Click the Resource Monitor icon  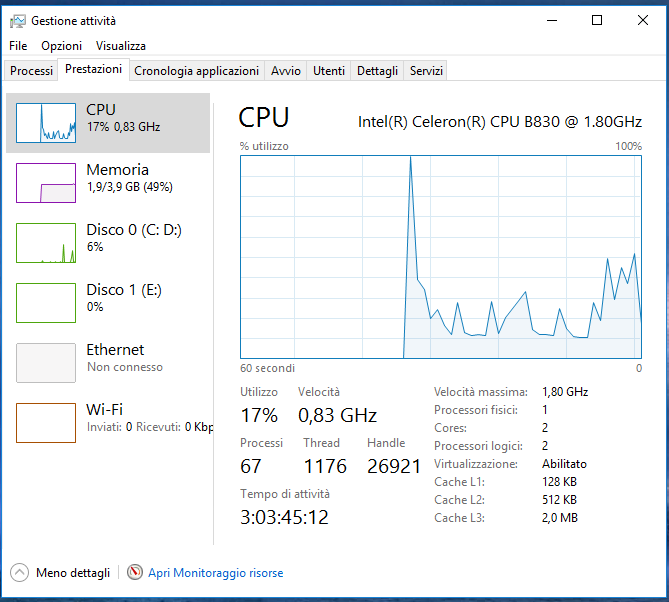click(x=135, y=573)
